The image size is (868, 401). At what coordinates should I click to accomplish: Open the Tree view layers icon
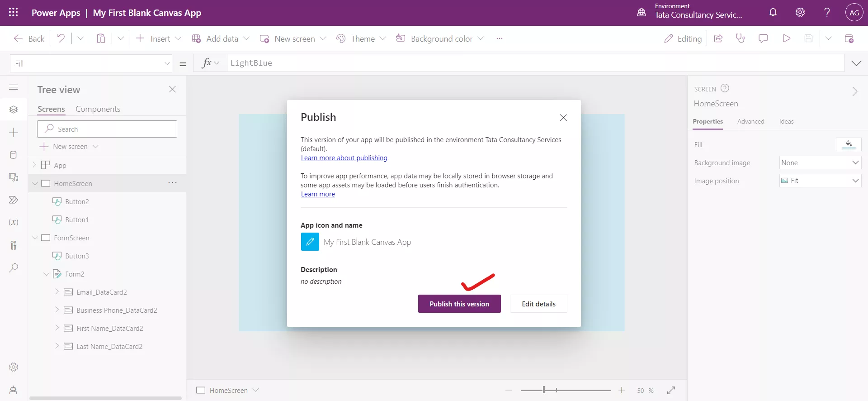coord(14,110)
